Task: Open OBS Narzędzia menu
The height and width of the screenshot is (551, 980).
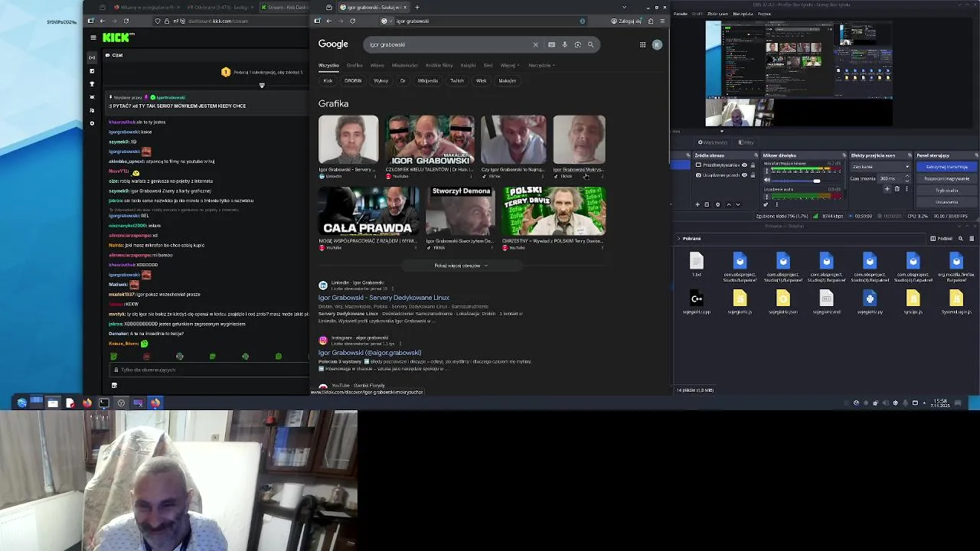Action: [742, 14]
